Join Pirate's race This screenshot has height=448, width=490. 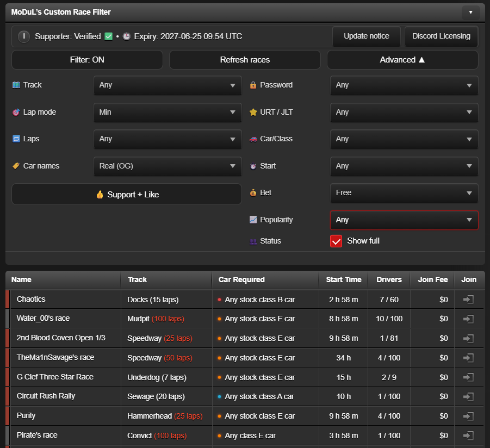click(468, 435)
